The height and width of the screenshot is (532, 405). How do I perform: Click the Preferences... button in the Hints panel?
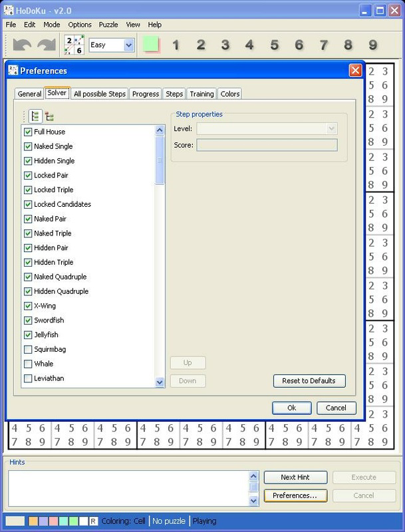coord(295,495)
